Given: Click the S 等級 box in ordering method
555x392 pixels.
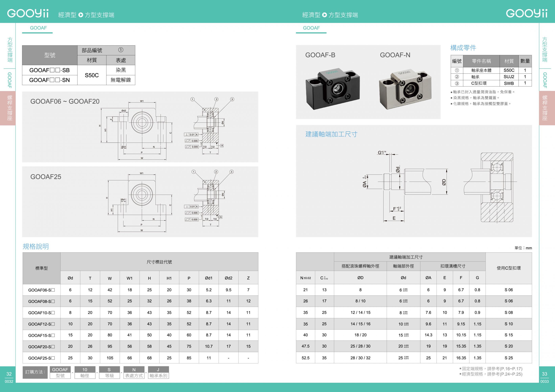Looking at the screenshot, I should [109, 372].
